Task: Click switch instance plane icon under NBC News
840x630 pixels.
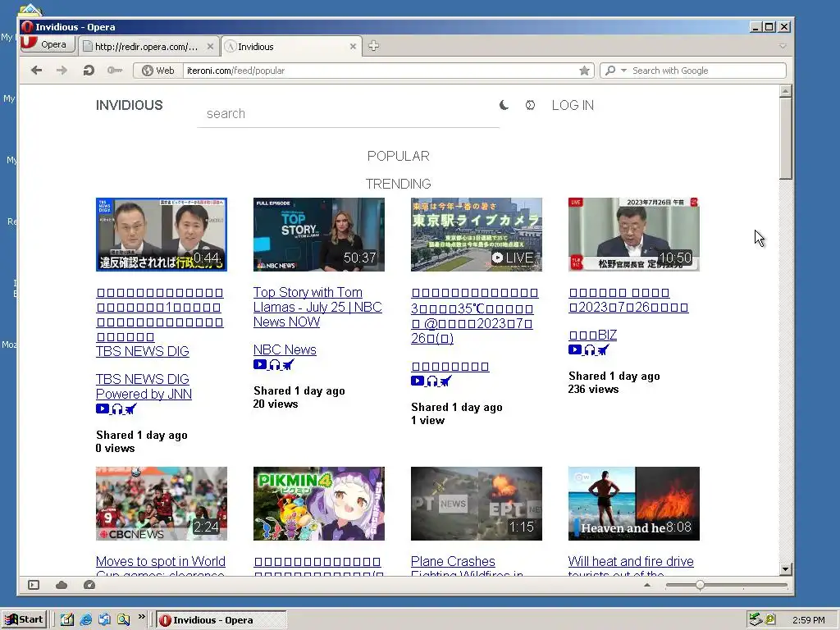Action: (288, 365)
